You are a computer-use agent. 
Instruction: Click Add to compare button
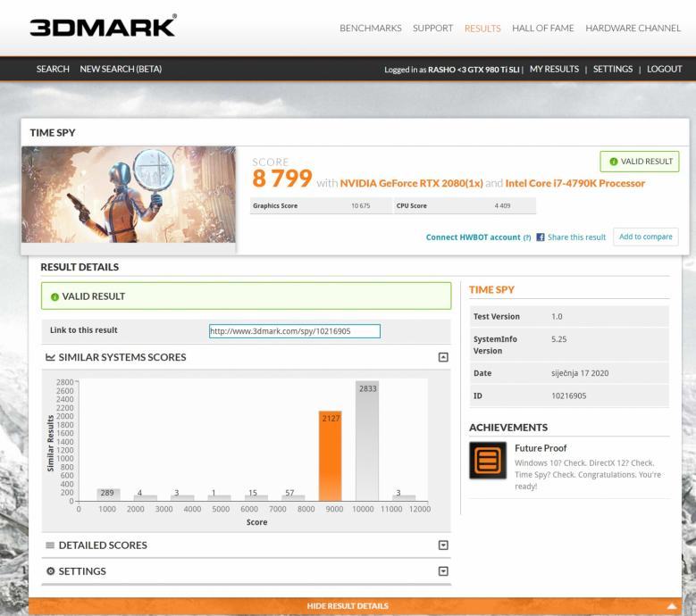[x=646, y=237]
